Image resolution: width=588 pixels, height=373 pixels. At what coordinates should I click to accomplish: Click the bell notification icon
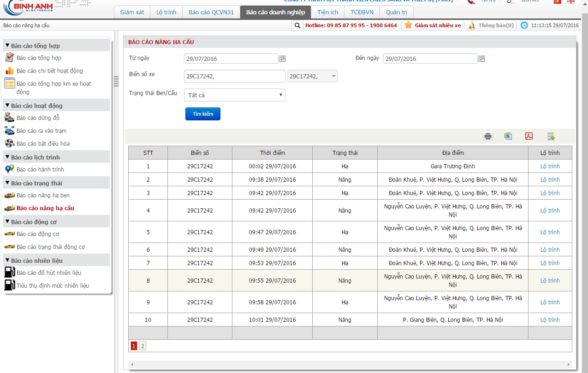click(472, 25)
